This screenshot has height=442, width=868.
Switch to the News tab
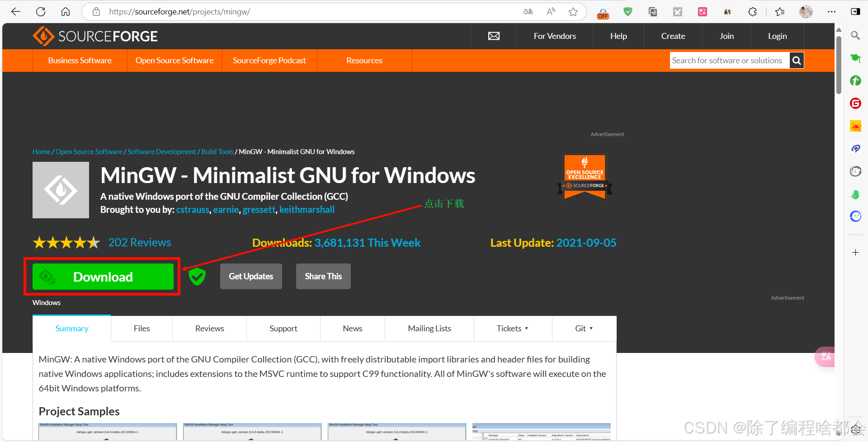tap(353, 329)
